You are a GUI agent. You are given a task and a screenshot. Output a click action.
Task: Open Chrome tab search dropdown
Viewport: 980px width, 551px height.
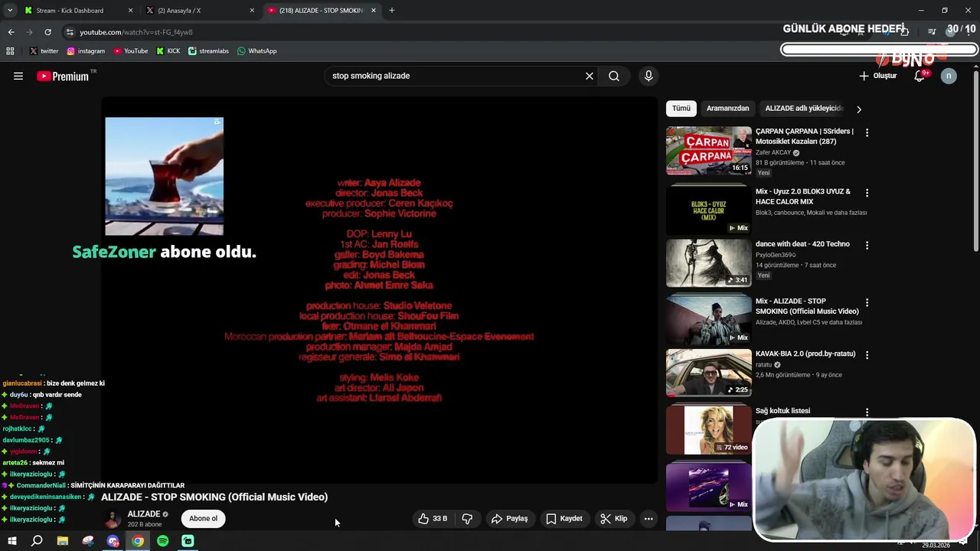(10, 11)
